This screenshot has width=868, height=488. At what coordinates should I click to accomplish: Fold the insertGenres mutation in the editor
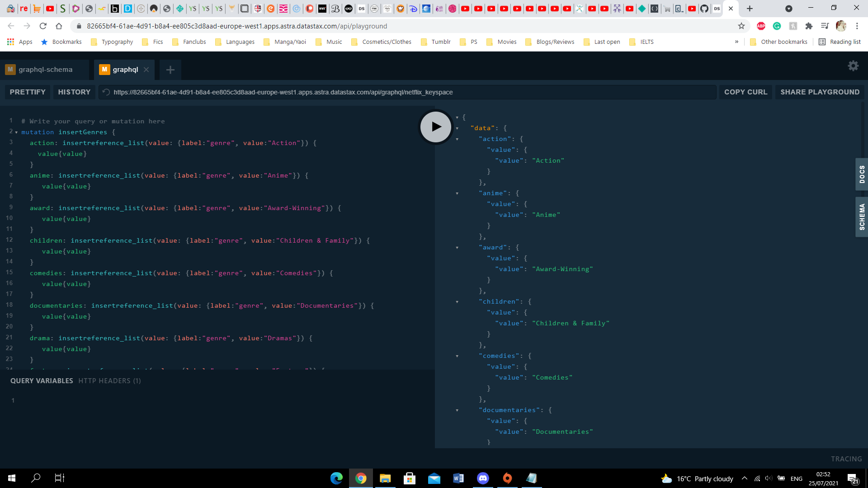[x=16, y=132]
